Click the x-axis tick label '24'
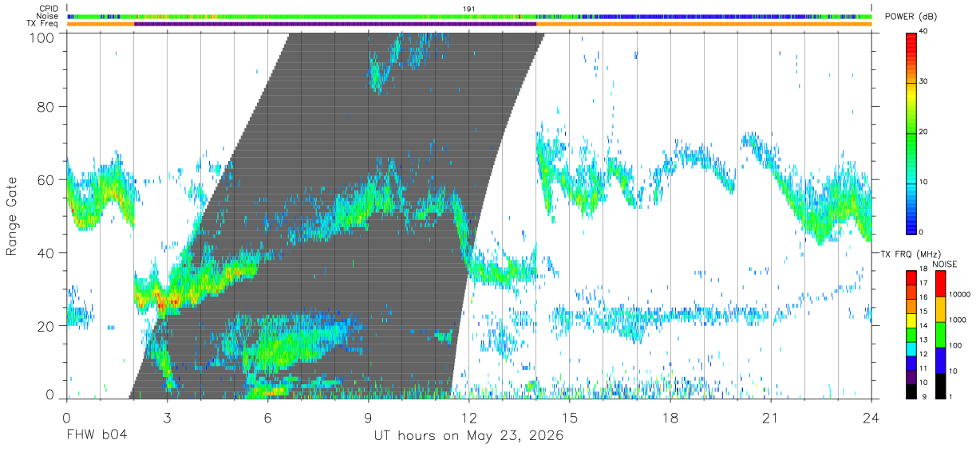The height and width of the screenshot is (452, 980). (871, 418)
